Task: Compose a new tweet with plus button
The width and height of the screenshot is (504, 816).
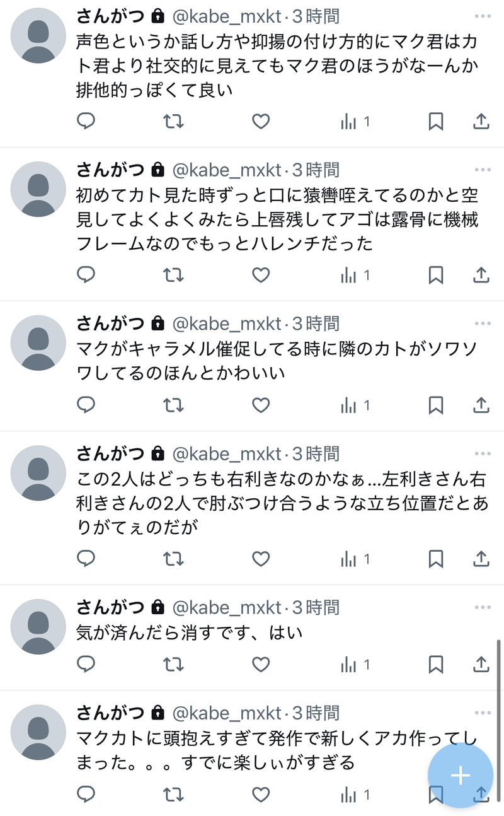Action: pyautogui.click(x=461, y=776)
